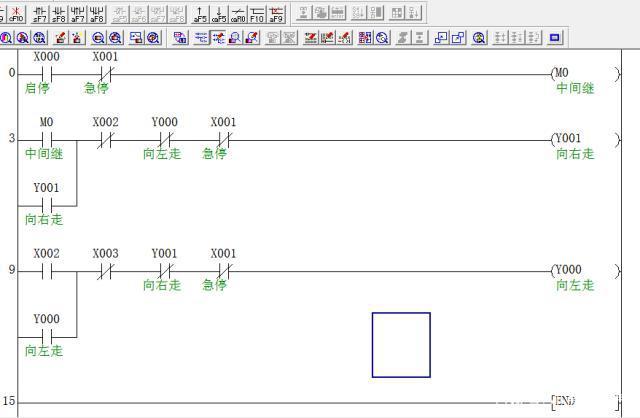This screenshot has width=640, height=418.
Task: Select the END instruction at step 15
Action: (566, 400)
